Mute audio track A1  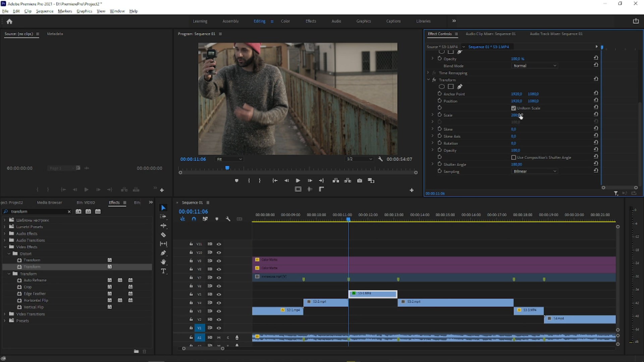click(219, 338)
